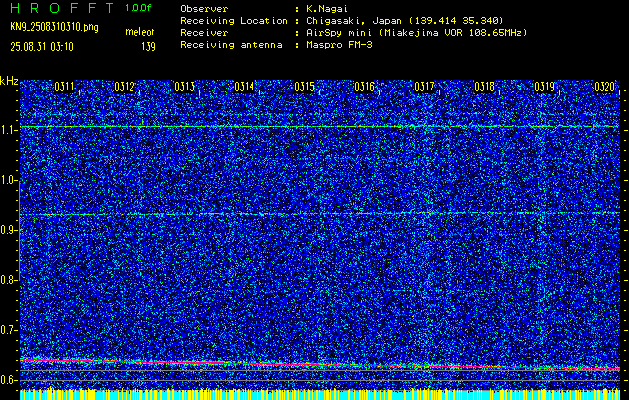The image size is (629, 400).
Task: Click the 0311 time marker
Action: pyautogui.click(x=64, y=87)
